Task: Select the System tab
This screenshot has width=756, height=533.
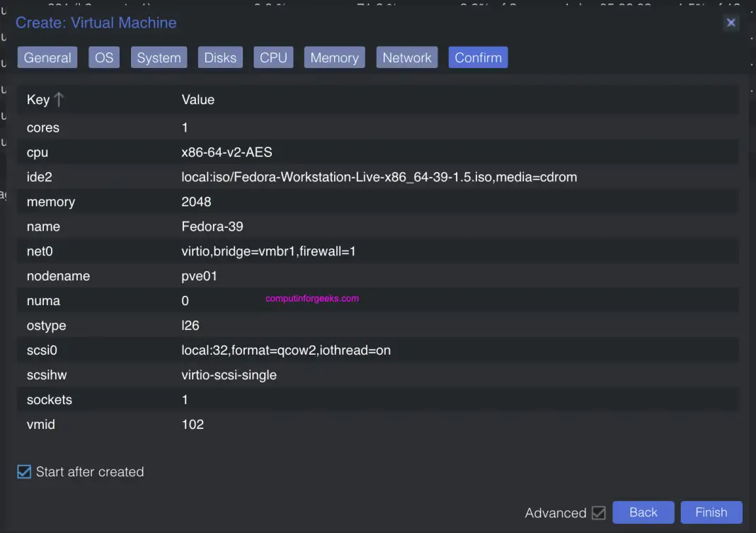Action: (x=159, y=57)
